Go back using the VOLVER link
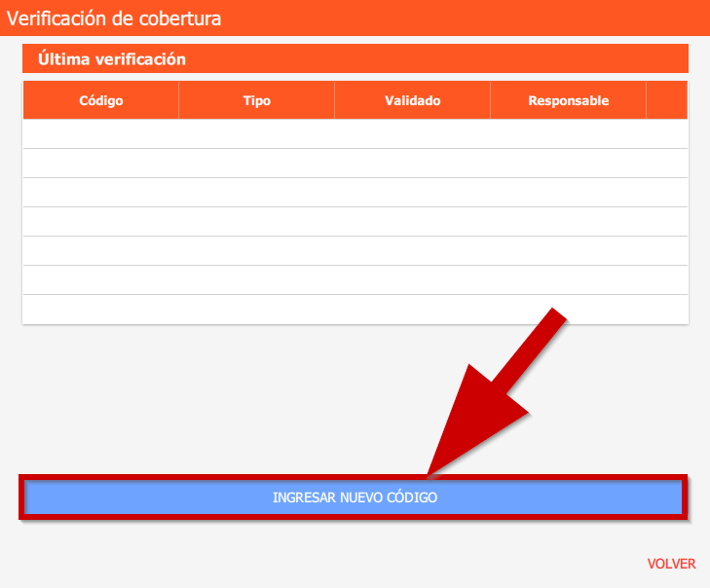This screenshot has height=588, width=710. [x=671, y=564]
